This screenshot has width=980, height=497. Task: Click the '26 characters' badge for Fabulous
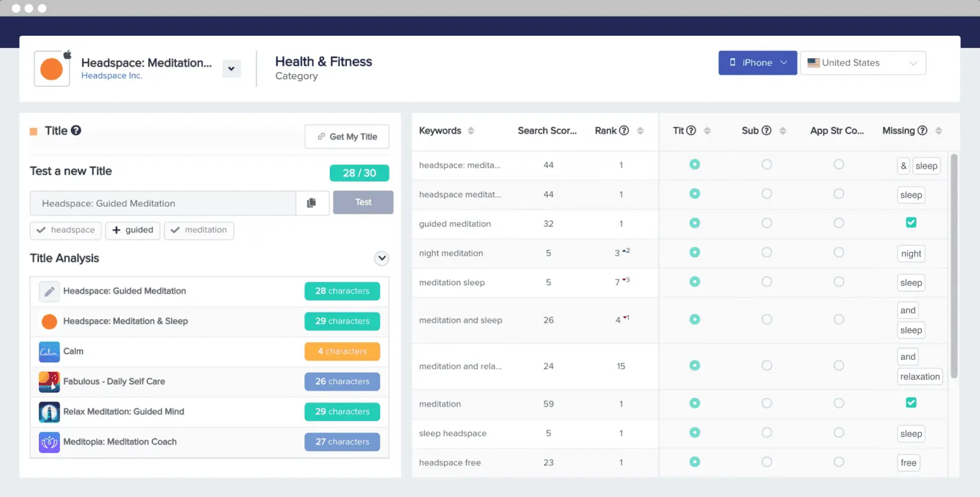click(x=342, y=382)
